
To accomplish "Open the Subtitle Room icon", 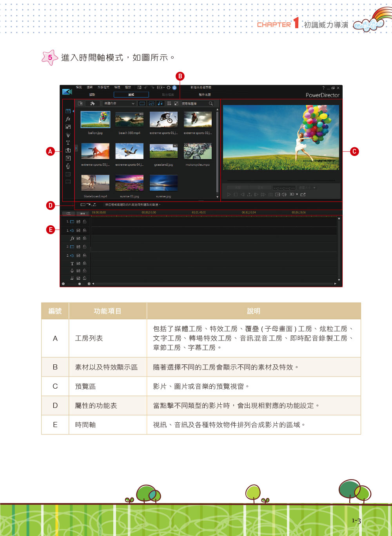I will click(68, 182).
